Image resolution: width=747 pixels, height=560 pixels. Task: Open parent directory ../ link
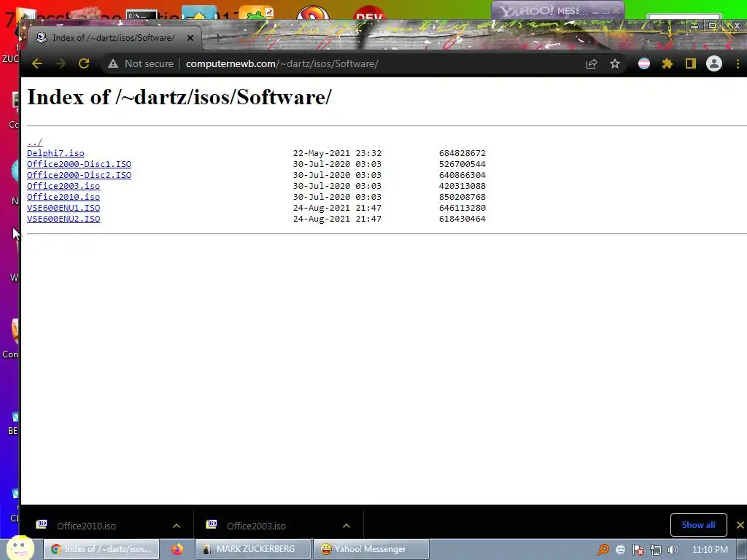[x=35, y=142]
